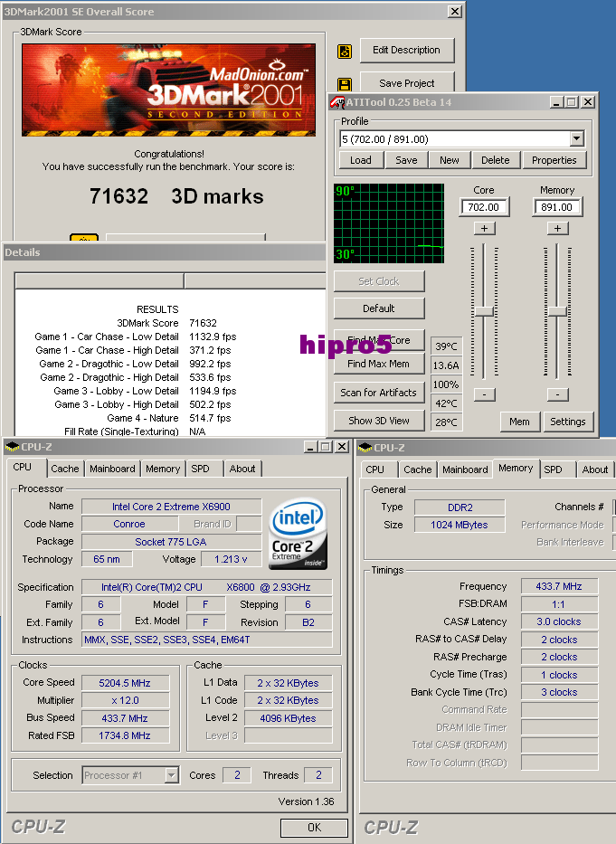Click the Core clock slider handle
This screenshot has width=616, height=844.
(484, 311)
